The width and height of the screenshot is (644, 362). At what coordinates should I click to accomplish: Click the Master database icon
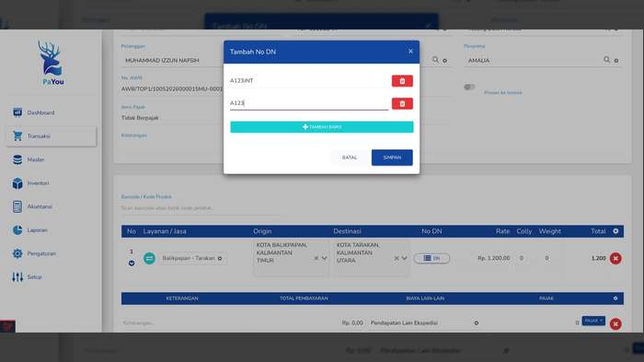click(x=17, y=159)
